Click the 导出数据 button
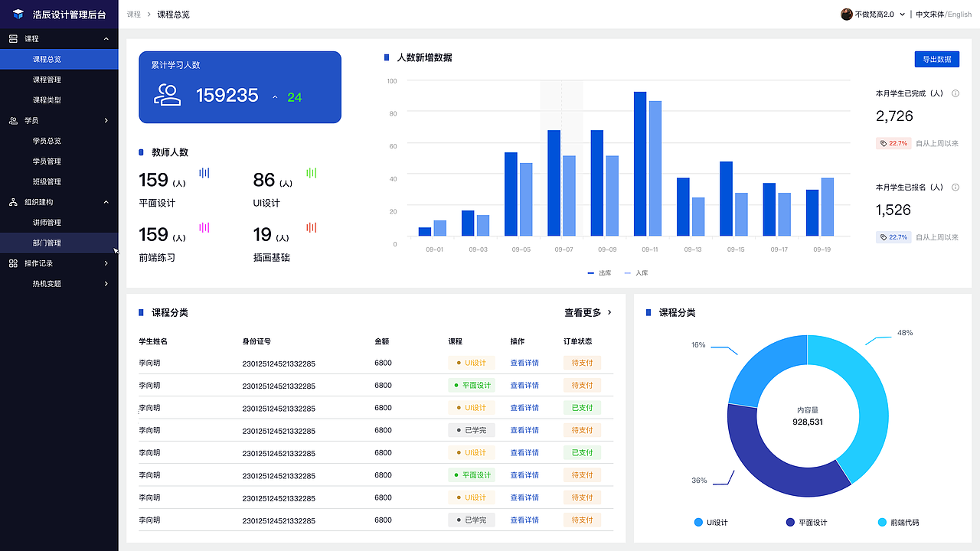Image resolution: width=980 pixels, height=551 pixels. coord(936,59)
